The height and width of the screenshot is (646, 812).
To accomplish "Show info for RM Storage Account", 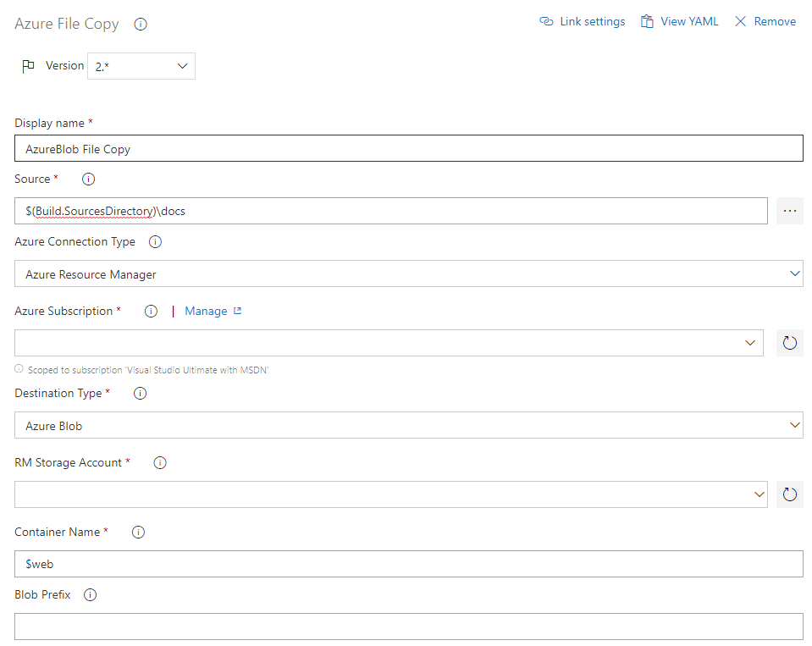I will pos(160,463).
